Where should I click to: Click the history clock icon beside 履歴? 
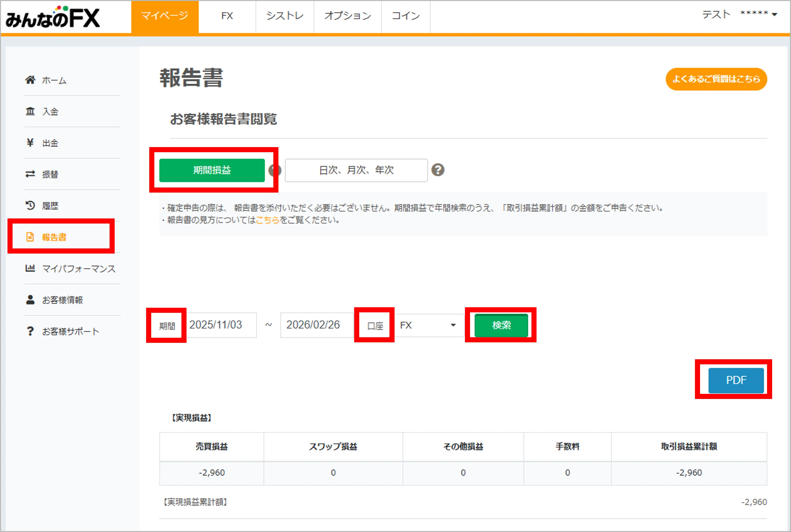coord(30,205)
